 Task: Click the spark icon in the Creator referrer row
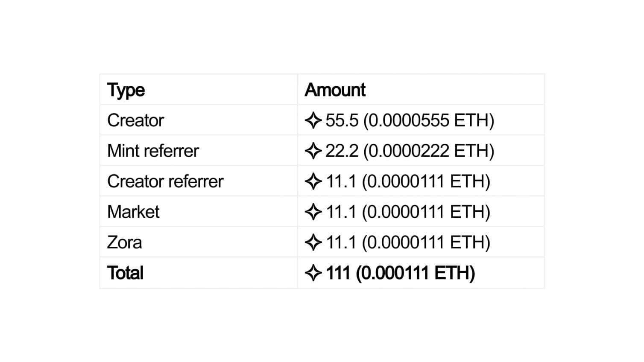tap(313, 181)
